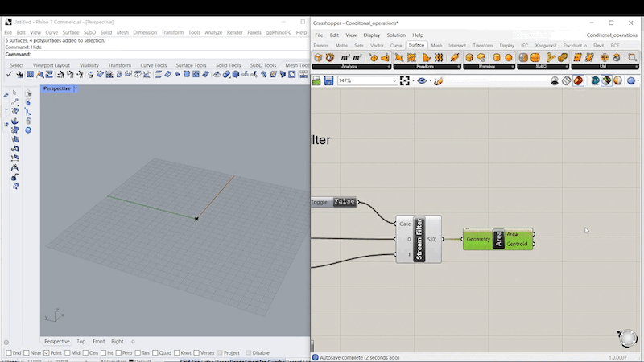Viewport: 644px width, 362px height.
Task: Click the Volume (m³) component icon
Action: click(x=357, y=57)
